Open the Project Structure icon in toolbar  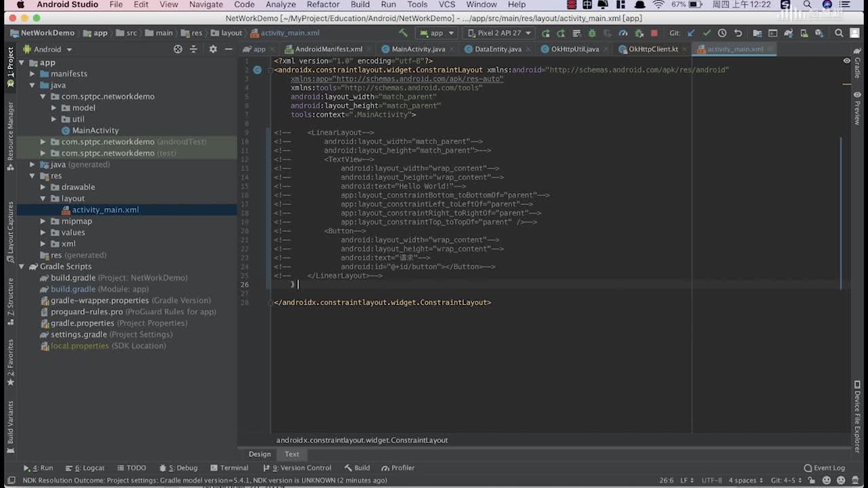pyautogui.click(x=757, y=33)
